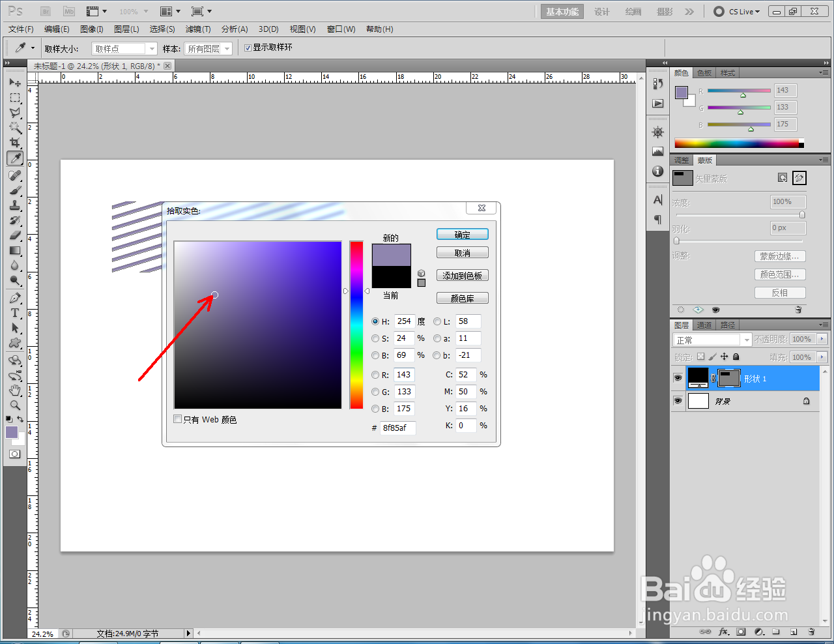Select the History Brush tool
This screenshot has width=834, height=644.
15,220
